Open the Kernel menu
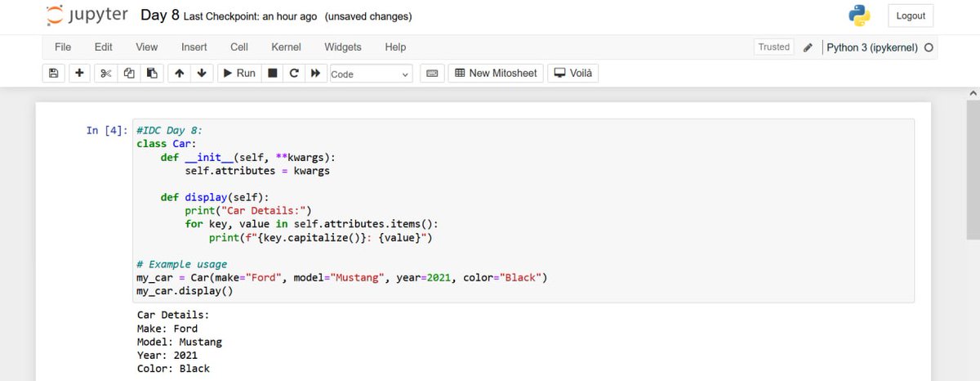Screen dimensions: 980x381 click(x=287, y=47)
